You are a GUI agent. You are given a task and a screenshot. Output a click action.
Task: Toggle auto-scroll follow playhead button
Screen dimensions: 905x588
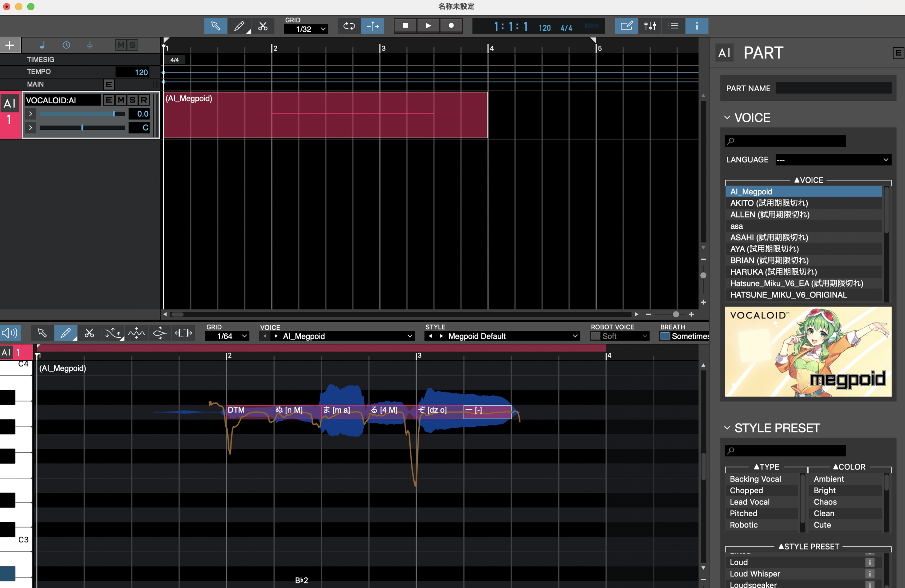click(373, 26)
